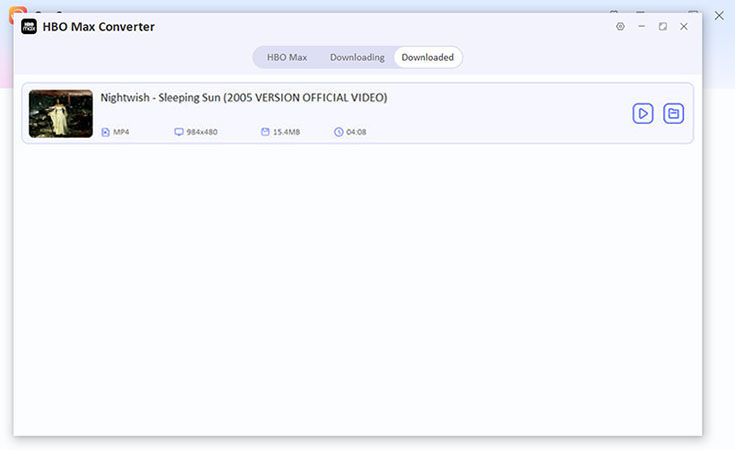
Task: Switch to the Downloading tab
Action: click(x=357, y=57)
